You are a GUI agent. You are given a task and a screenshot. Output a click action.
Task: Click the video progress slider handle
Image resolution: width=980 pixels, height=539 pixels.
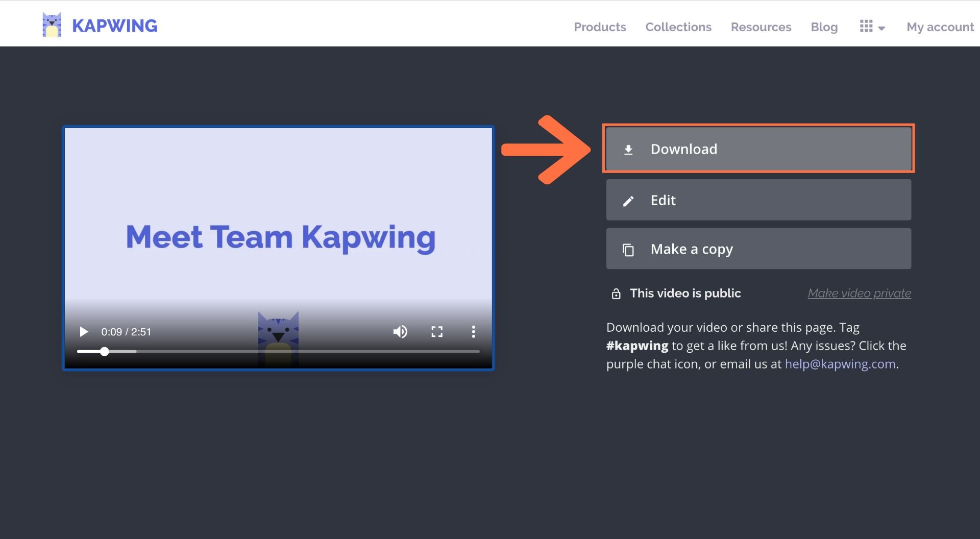(104, 351)
